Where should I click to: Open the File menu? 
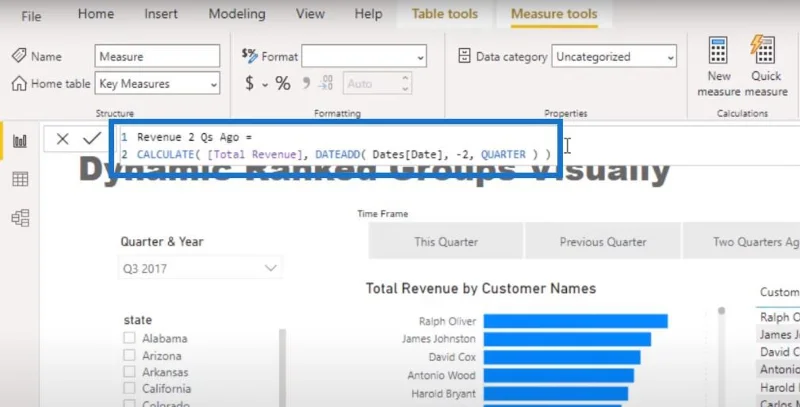click(x=31, y=16)
